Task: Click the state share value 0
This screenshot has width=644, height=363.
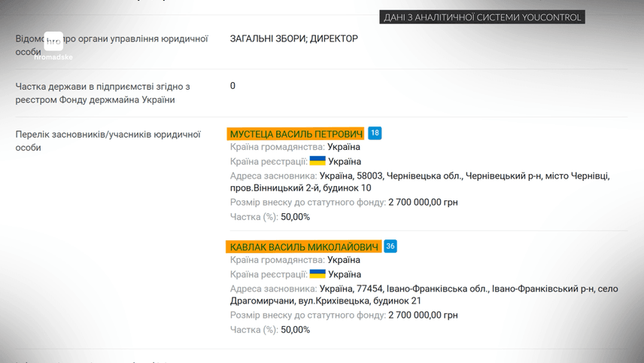Action: tap(232, 86)
